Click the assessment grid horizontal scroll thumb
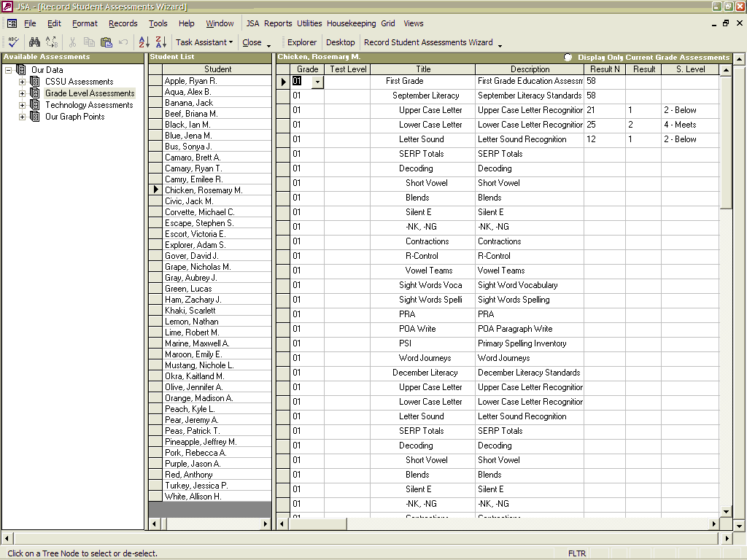The height and width of the screenshot is (560, 747). pyautogui.click(x=318, y=524)
